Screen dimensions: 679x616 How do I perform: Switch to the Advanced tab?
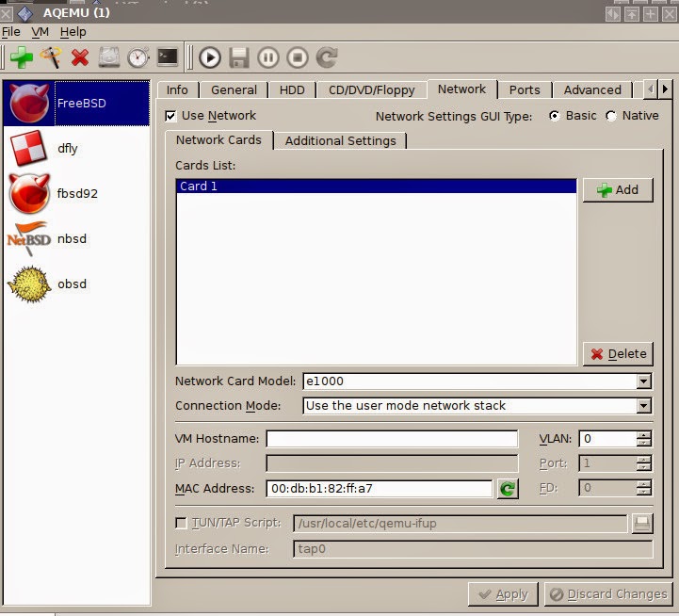click(592, 89)
